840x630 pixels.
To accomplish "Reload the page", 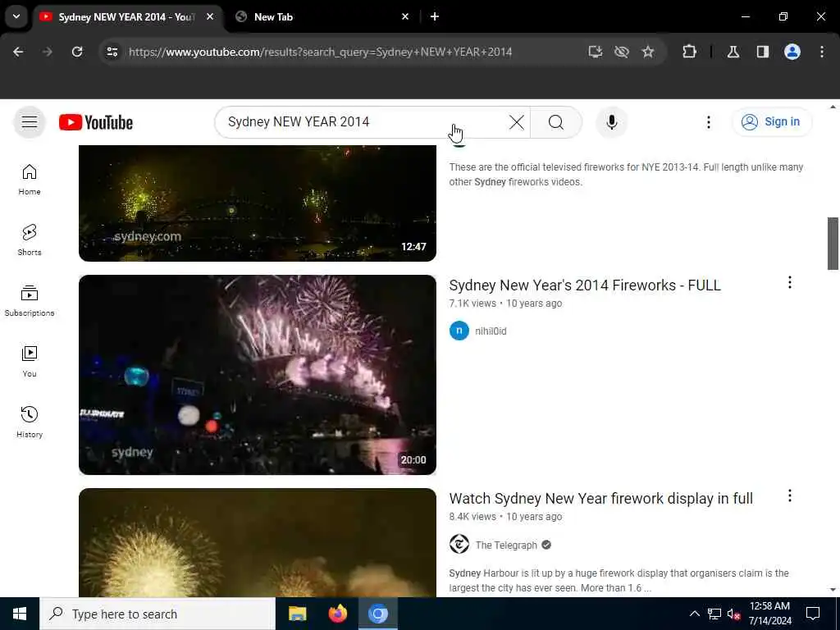I will click(x=77, y=52).
